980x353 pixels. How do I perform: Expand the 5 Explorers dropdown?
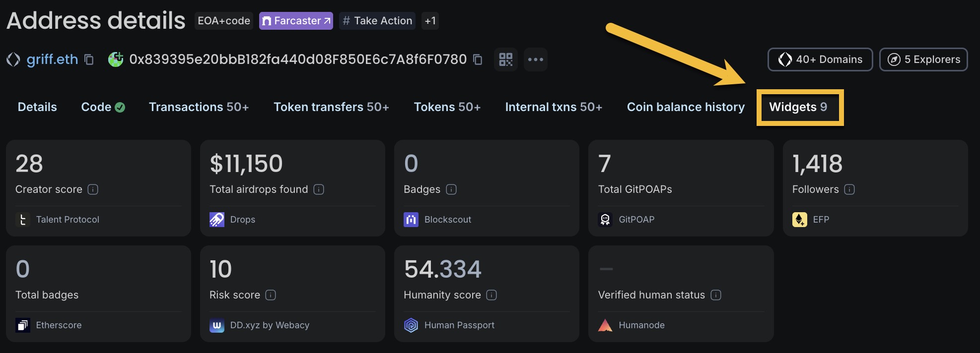pyautogui.click(x=923, y=59)
